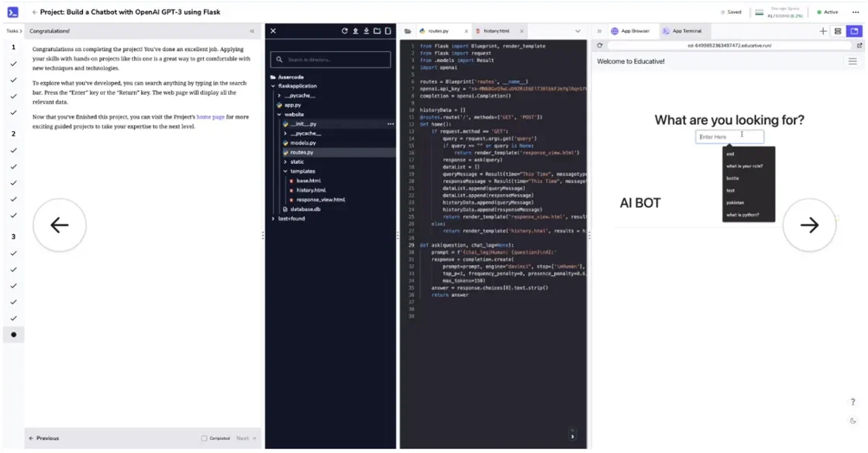Screen dimensions: 868x453
Task: Select 'bottle' from search suggestions
Action: 732,178
